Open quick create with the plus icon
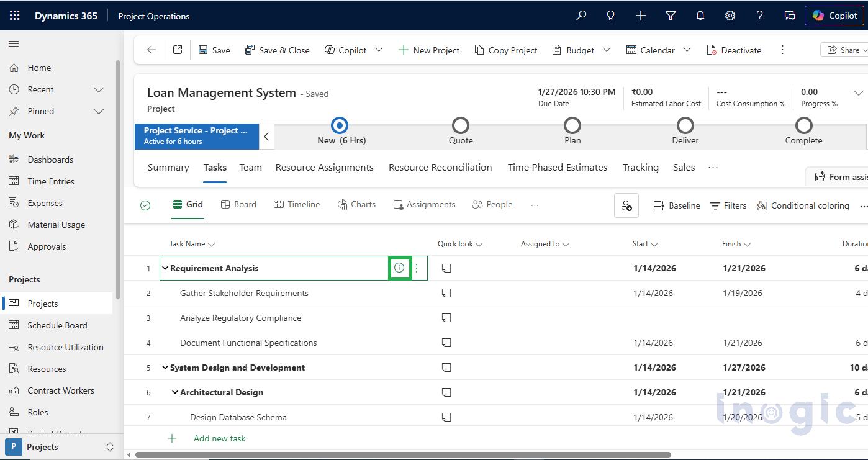868x460 pixels. (x=640, y=16)
